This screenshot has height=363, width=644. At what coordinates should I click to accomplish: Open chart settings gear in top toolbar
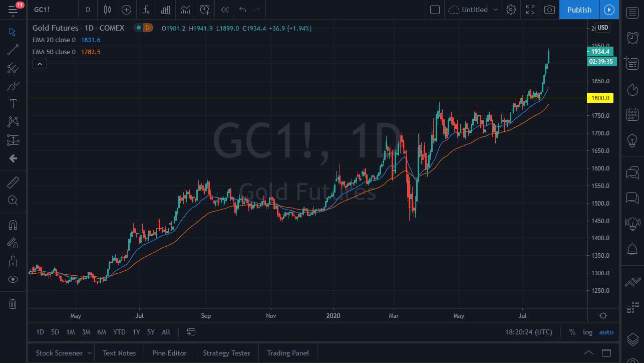point(511,10)
